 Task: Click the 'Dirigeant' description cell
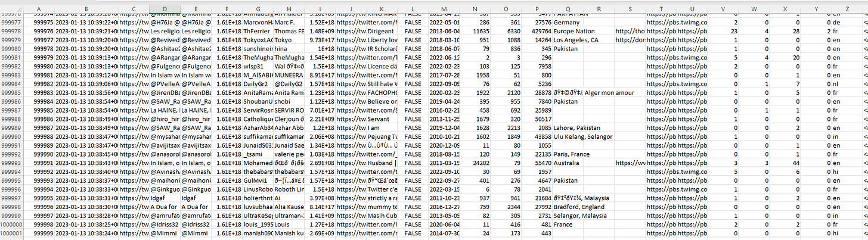click(383, 31)
